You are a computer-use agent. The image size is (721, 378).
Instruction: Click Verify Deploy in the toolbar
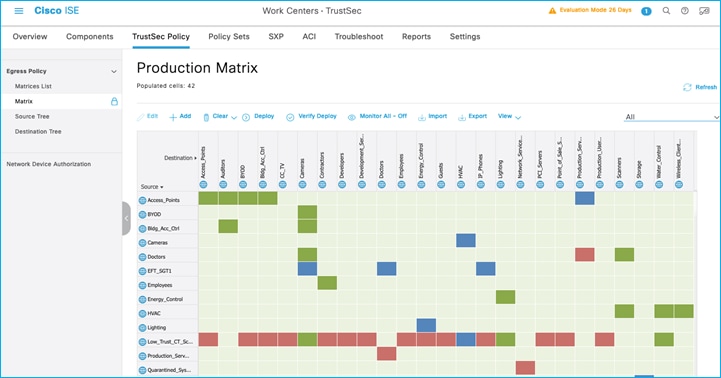point(311,116)
